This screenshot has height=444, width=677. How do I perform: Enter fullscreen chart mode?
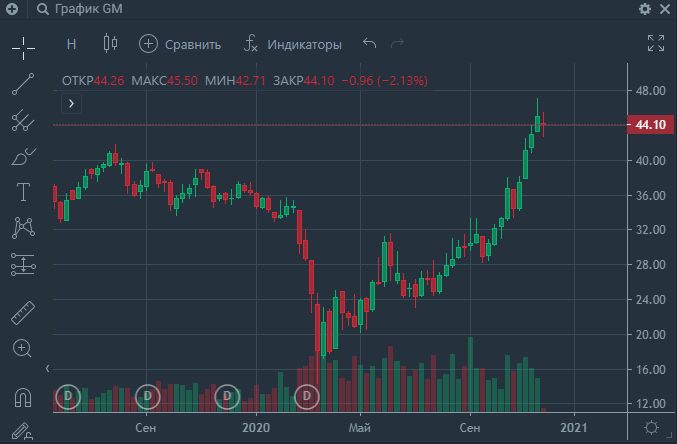click(656, 43)
